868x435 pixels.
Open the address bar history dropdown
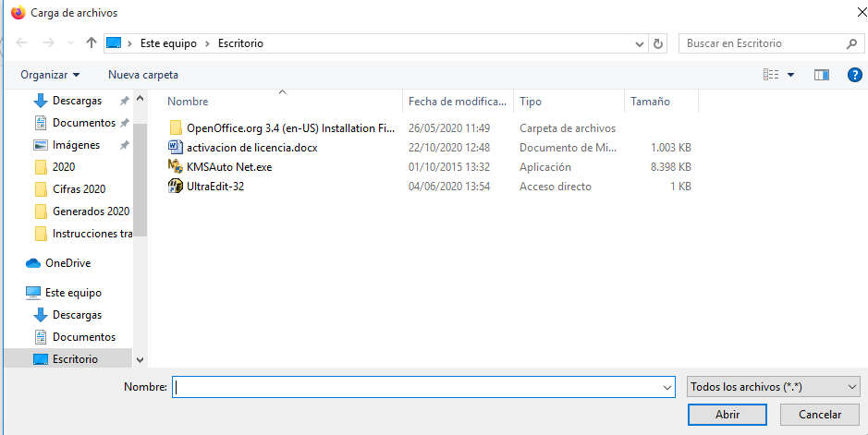640,43
